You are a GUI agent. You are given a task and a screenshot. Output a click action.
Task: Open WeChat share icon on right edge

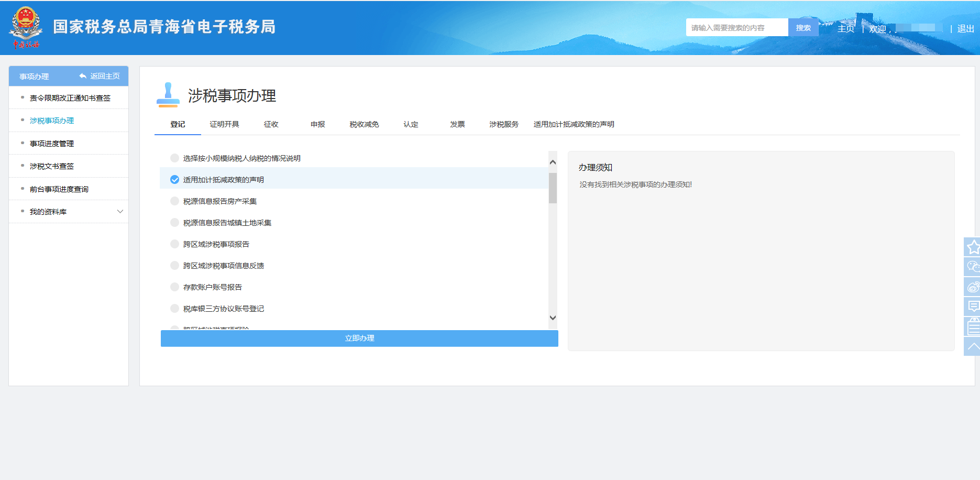point(973,267)
